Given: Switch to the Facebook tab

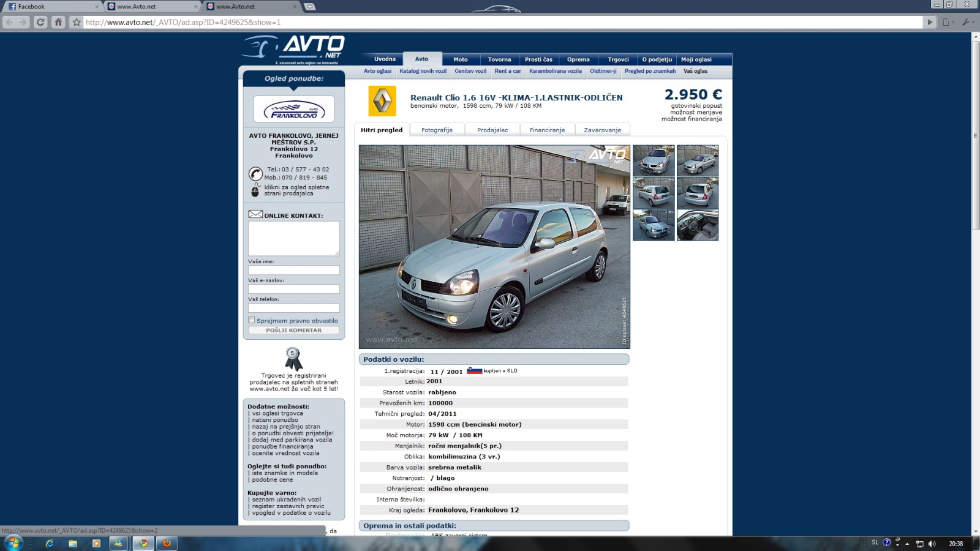Looking at the screenshot, I should click(x=51, y=7).
